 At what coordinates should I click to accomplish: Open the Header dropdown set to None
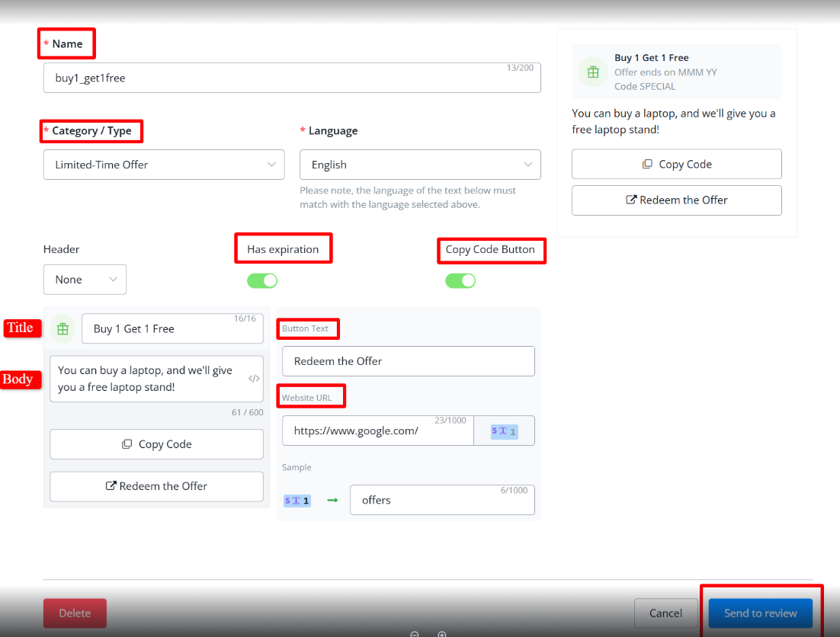[x=85, y=280]
